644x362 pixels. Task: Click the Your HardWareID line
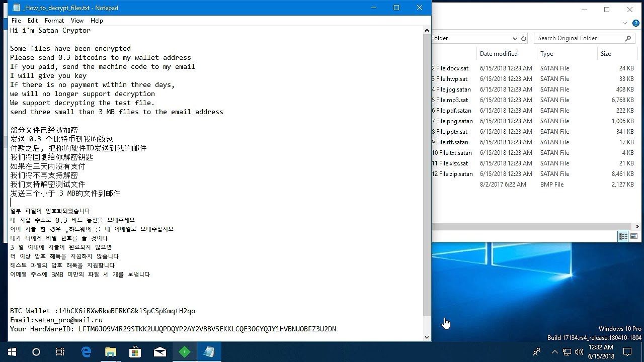click(x=173, y=329)
